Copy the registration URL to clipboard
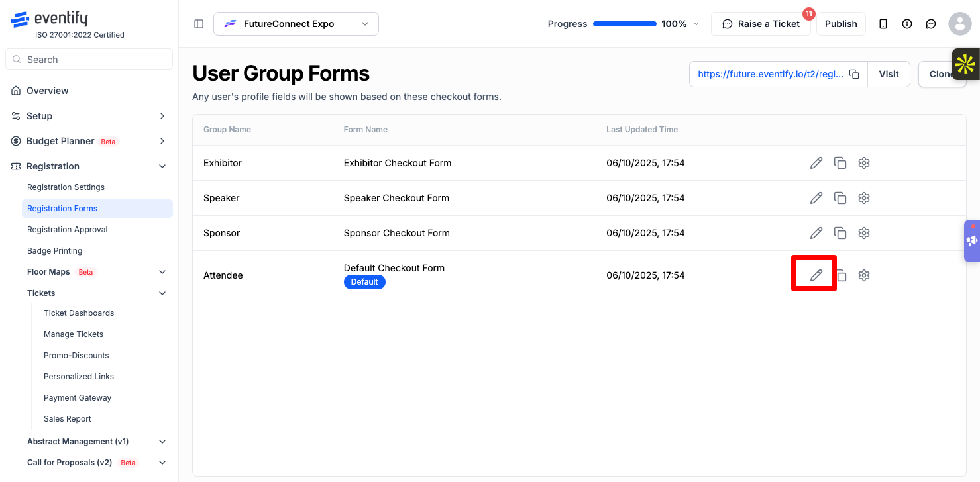This screenshot has height=482, width=980. [855, 74]
